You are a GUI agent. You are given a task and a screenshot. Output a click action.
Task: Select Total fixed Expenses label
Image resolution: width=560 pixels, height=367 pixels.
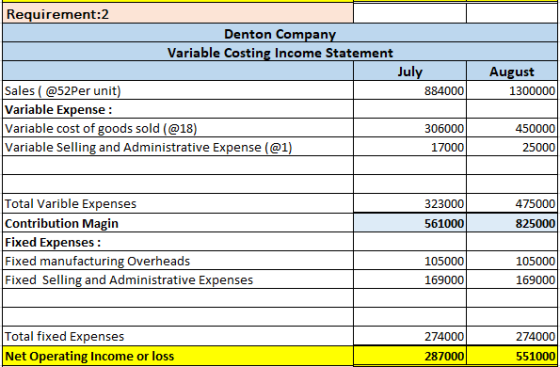tap(65, 336)
